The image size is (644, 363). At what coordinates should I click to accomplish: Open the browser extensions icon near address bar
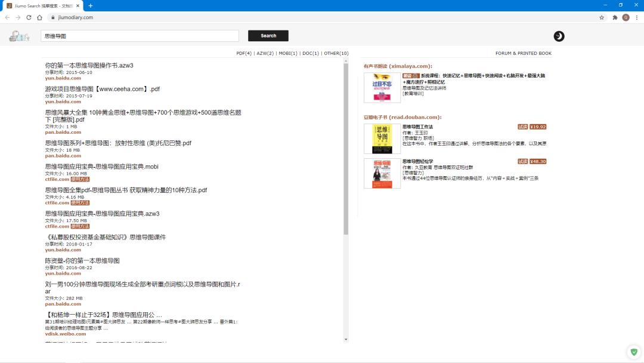[615, 17]
